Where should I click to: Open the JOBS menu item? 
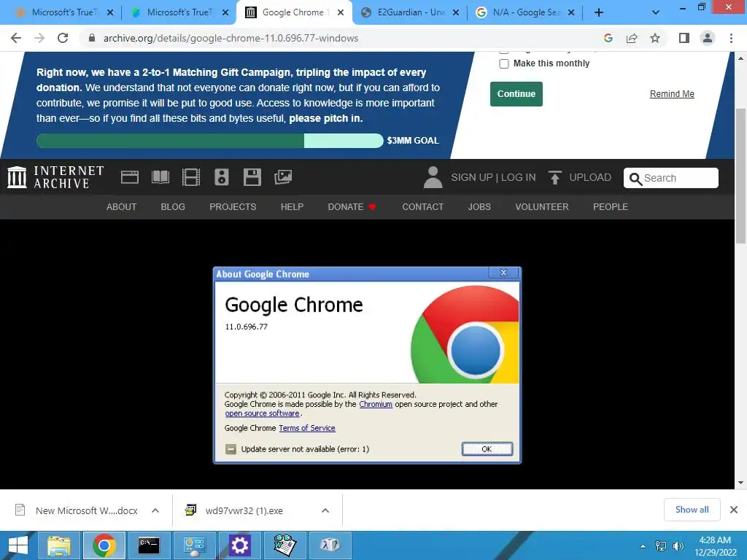point(479,206)
